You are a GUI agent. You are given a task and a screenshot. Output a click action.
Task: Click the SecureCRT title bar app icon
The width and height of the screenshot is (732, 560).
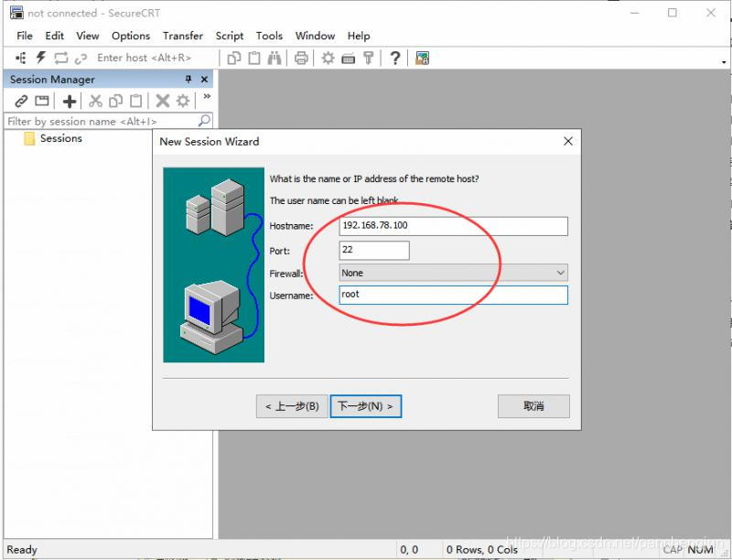pyautogui.click(x=16, y=13)
